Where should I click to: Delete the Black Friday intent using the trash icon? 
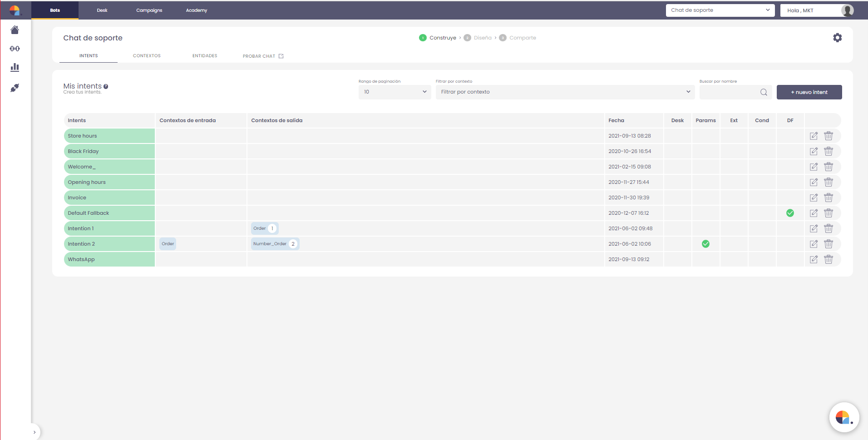[x=829, y=151]
